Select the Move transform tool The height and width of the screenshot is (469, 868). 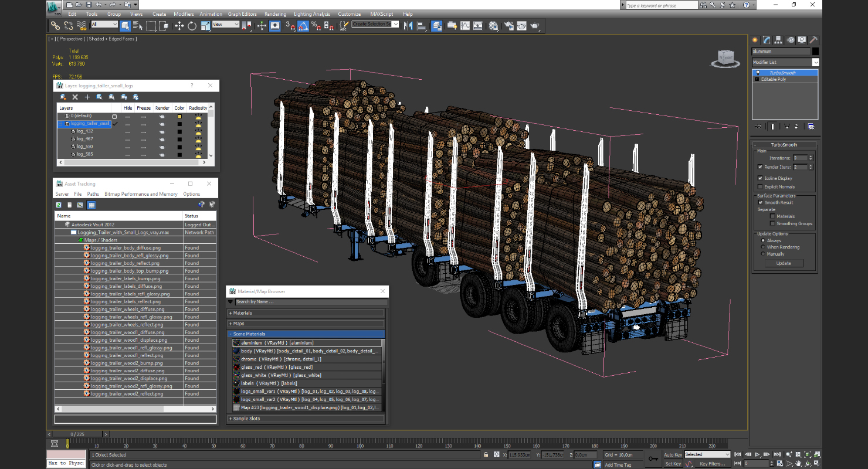179,26
